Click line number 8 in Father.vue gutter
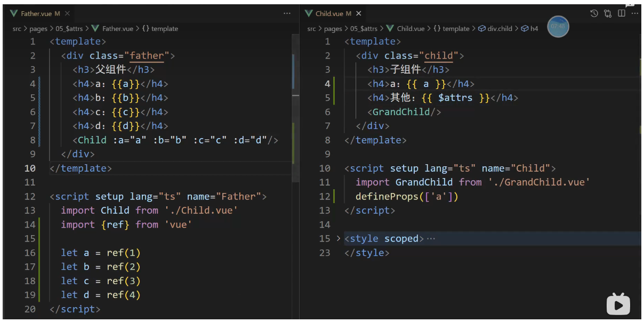This screenshot has height=322, width=644. tap(33, 140)
